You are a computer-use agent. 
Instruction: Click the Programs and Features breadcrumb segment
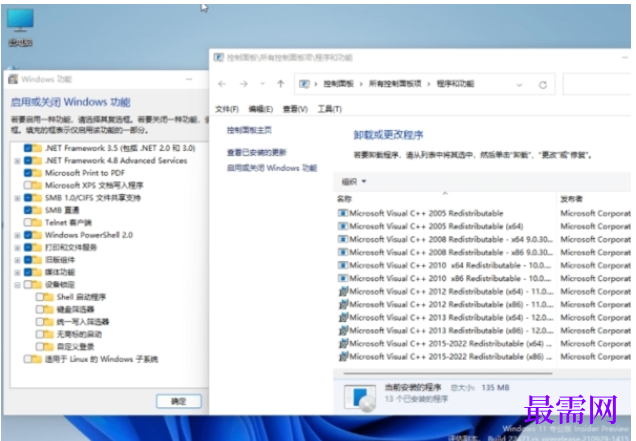(455, 84)
